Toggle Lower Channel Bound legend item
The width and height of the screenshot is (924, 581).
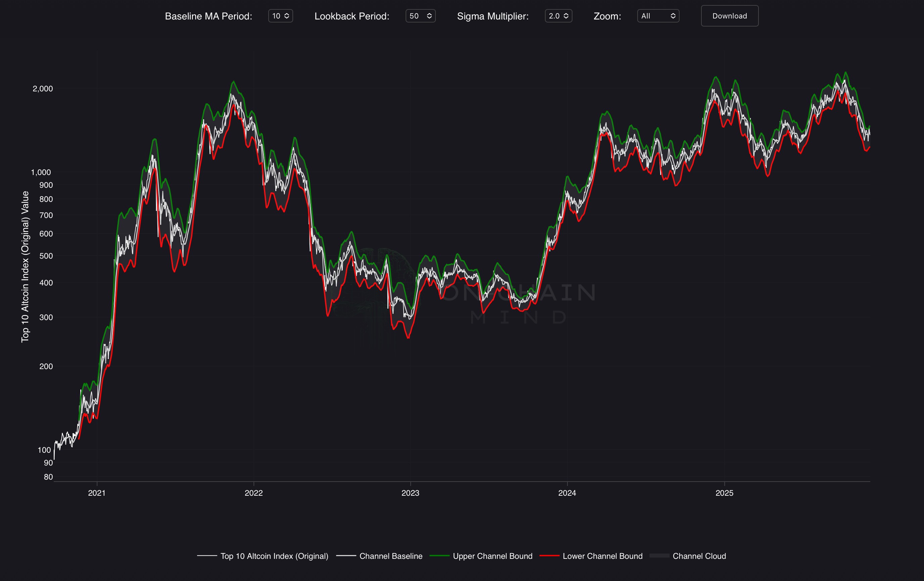(x=602, y=556)
